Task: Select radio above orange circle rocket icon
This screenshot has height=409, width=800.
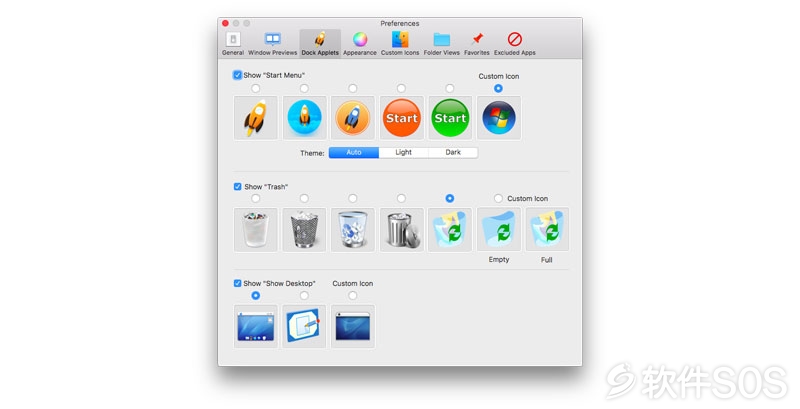Action: coord(353,88)
